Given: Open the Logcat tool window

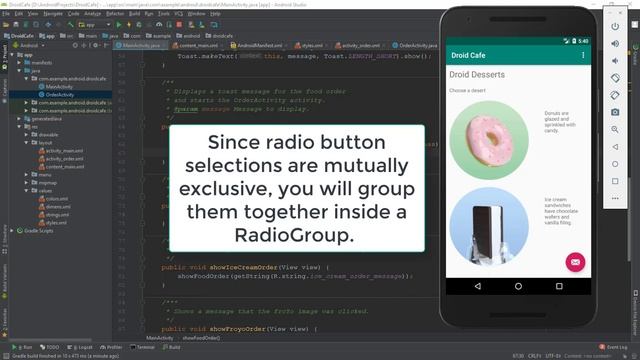Looking at the screenshot, I should pyautogui.click(x=80, y=347).
